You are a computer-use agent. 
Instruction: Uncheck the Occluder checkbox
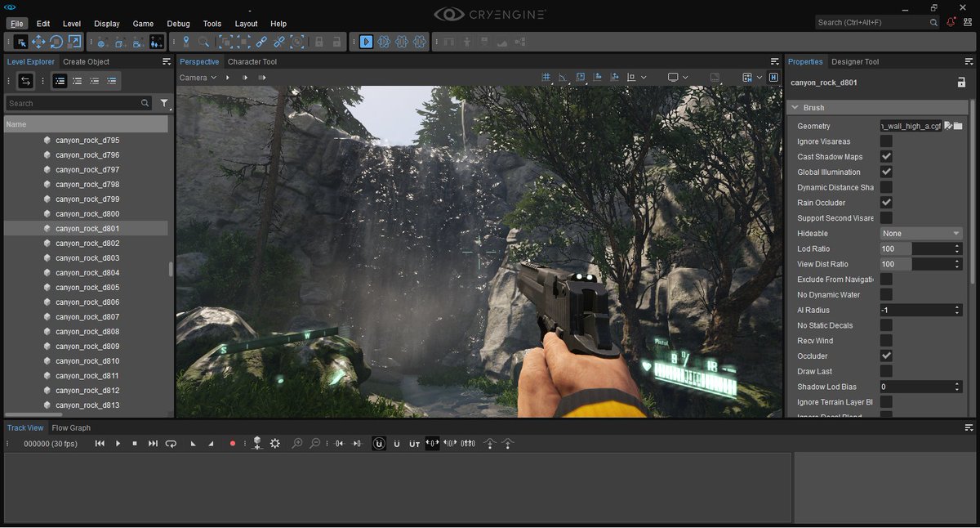tap(886, 356)
